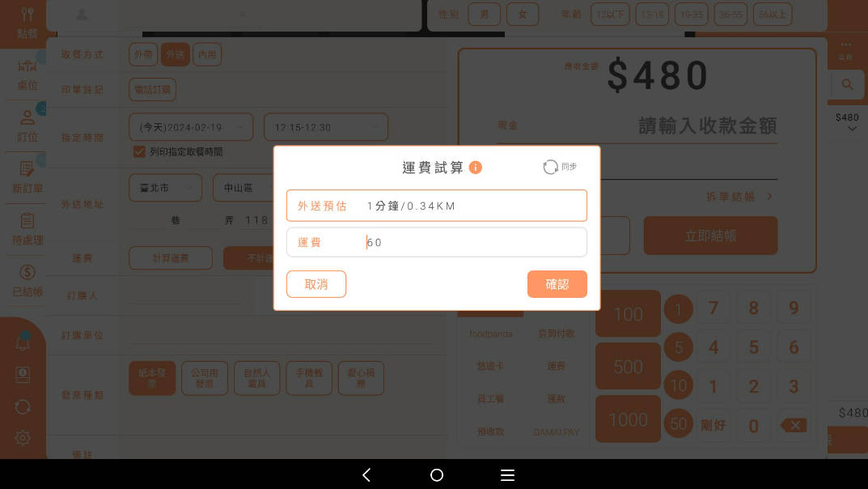Image resolution: width=868 pixels, height=489 pixels.
Task: Click the 取消 button in dialog
Action: pyautogui.click(x=316, y=284)
